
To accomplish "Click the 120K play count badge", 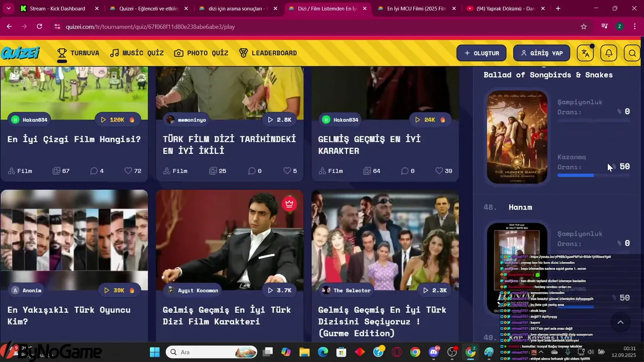I will point(118,120).
